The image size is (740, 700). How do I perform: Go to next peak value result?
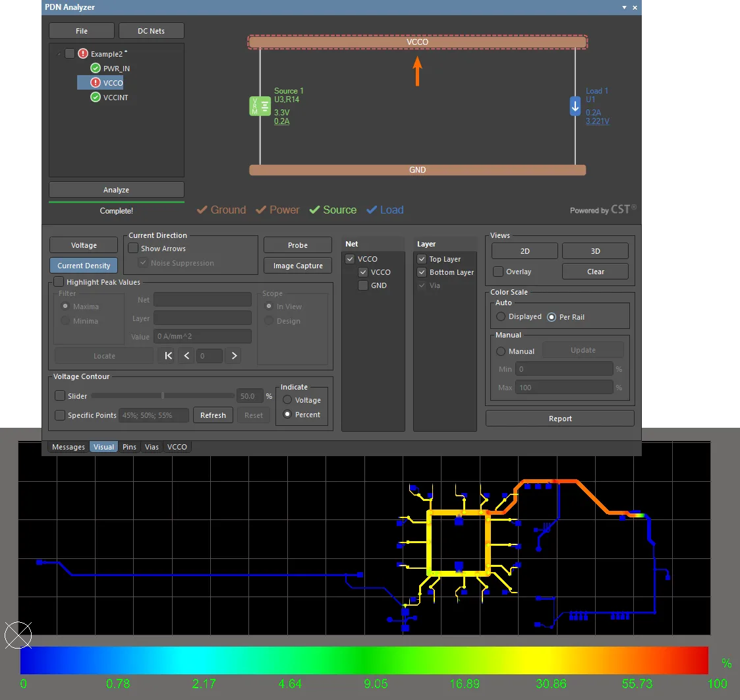pyautogui.click(x=234, y=356)
